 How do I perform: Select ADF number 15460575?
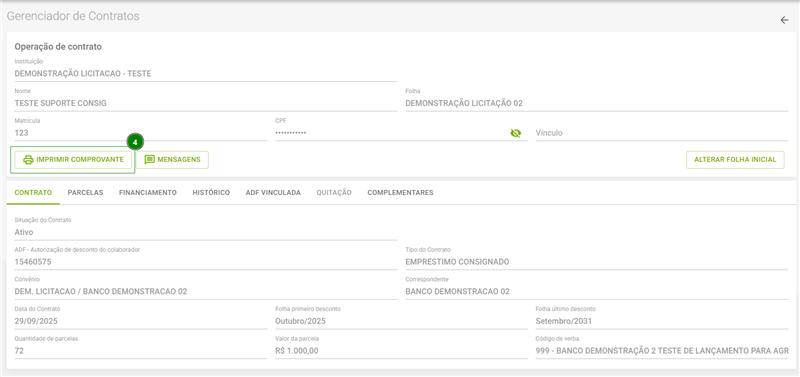(x=206, y=262)
